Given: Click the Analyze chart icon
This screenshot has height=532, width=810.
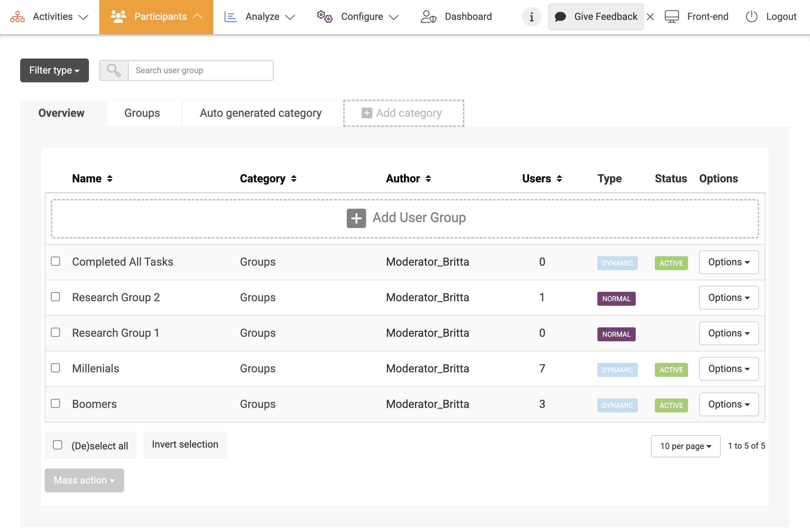Looking at the screenshot, I should click(230, 16).
